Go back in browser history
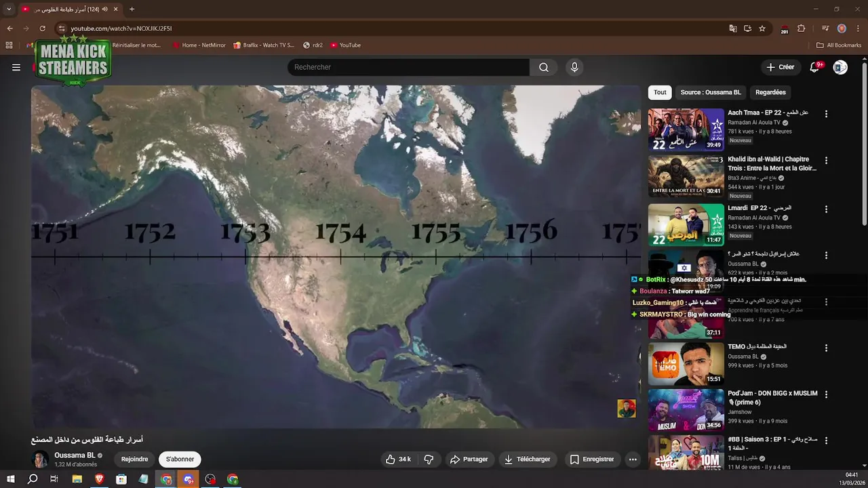The height and width of the screenshot is (488, 868). point(9,28)
